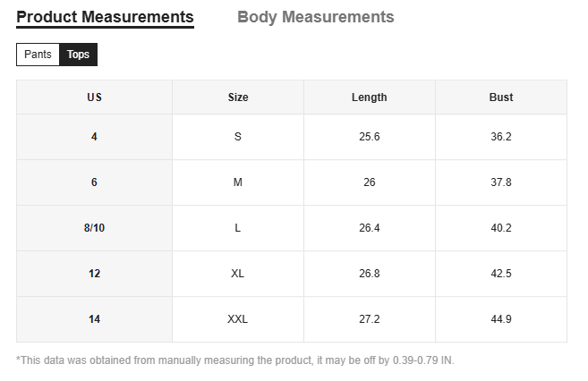The image size is (588, 381).
Task: Click the manual measurement disclaimer note
Action: tap(235, 360)
